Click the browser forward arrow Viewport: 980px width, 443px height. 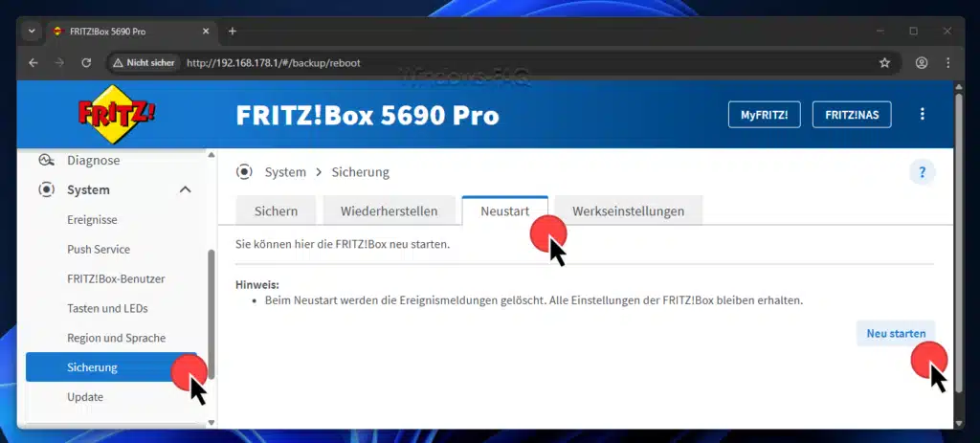(59, 63)
